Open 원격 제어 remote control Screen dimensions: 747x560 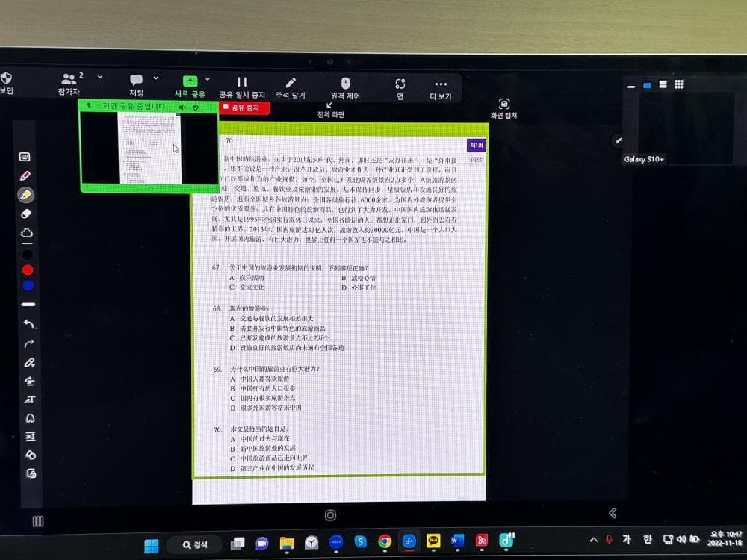pyautogui.click(x=345, y=84)
